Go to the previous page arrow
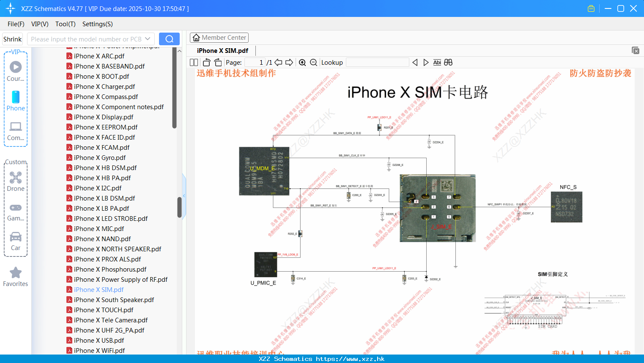This screenshot has height=363, width=644. pyautogui.click(x=278, y=62)
